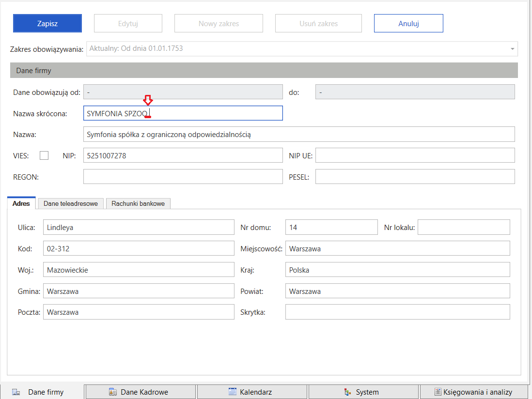Open the Kalendarz bottom tab
The width and height of the screenshot is (532, 399).
pos(252,392)
